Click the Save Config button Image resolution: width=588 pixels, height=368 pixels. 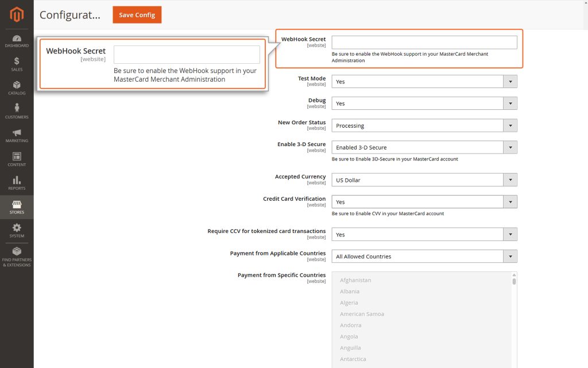[x=137, y=15]
